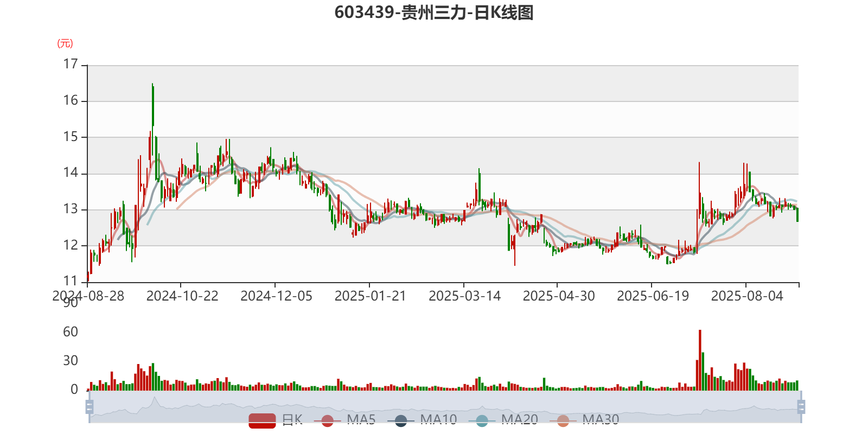Click the volume axis value 30
Screen dimensions: 868x434
coord(71,361)
